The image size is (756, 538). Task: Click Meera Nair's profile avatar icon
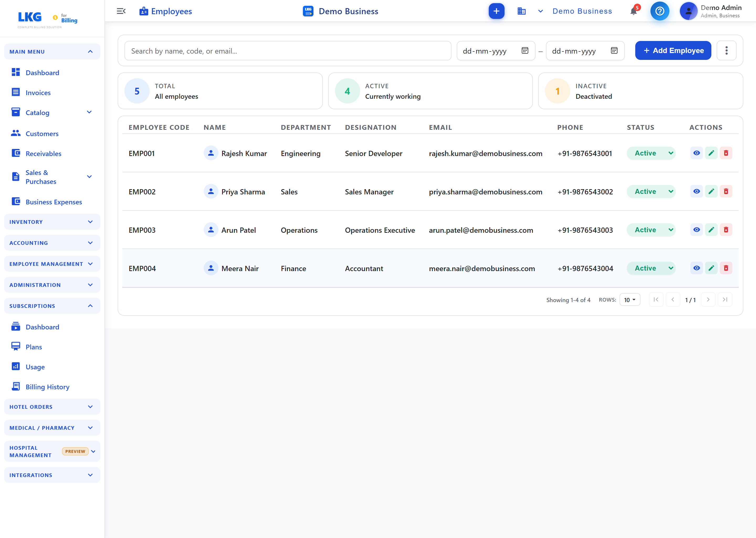211,268
